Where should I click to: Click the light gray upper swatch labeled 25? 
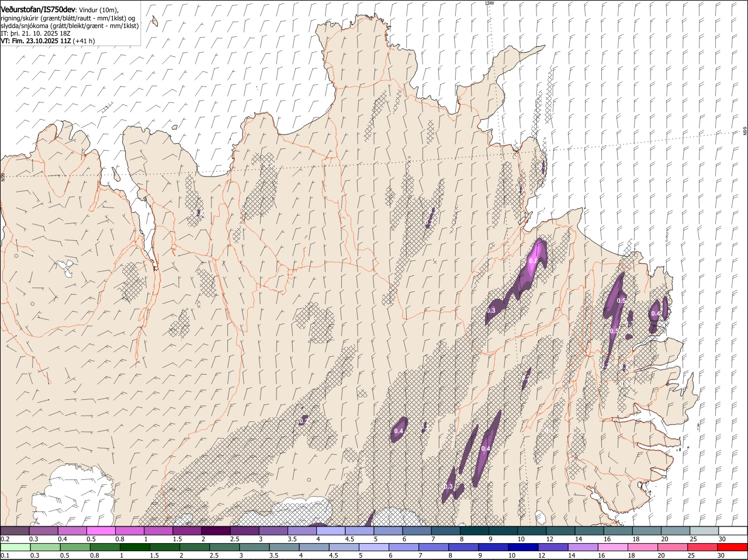(x=704, y=531)
